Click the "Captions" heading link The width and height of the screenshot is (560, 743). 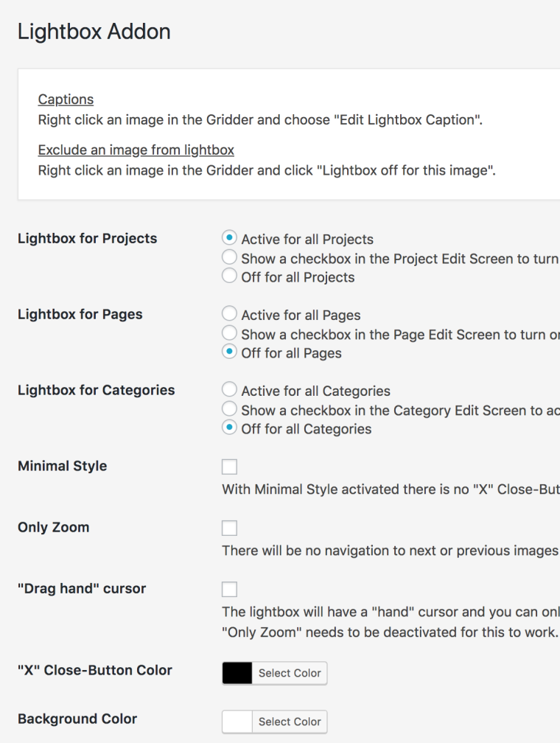coord(66,100)
